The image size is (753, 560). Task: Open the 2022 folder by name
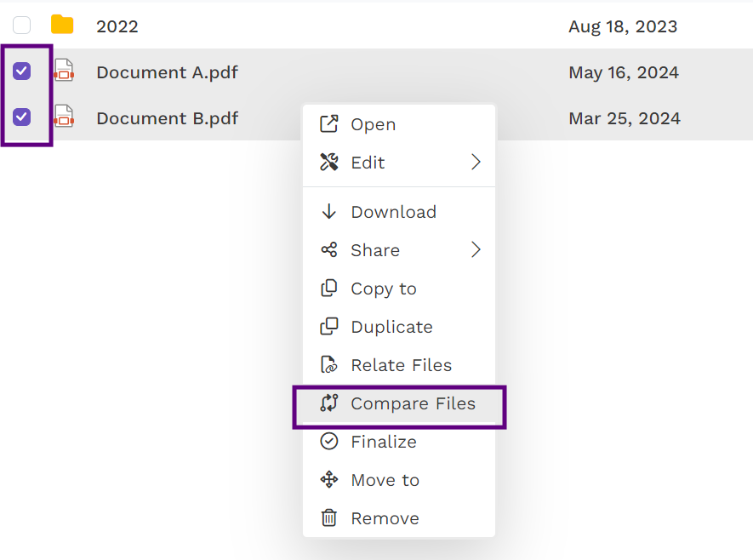tap(117, 26)
